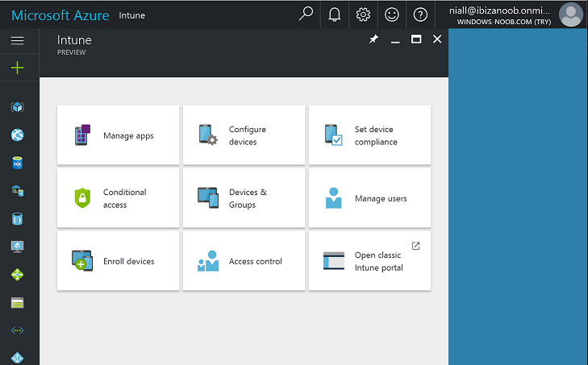Open classic Intune portal external link
The image size is (588, 365).
369,261
